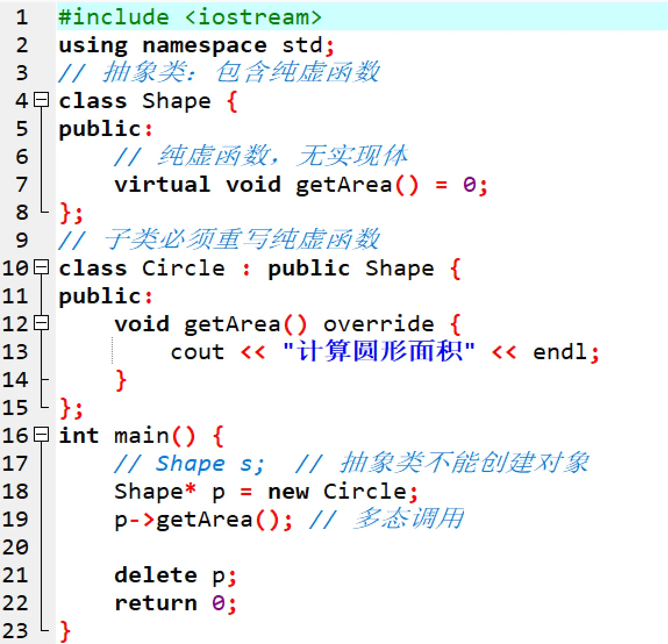
Task: Click the closing '};' on line 15
Action: pos(71,408)
